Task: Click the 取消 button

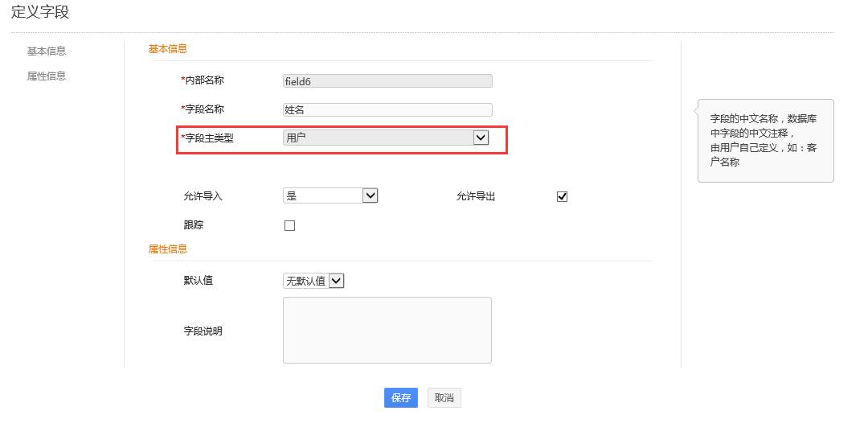Action: [444, 398]
